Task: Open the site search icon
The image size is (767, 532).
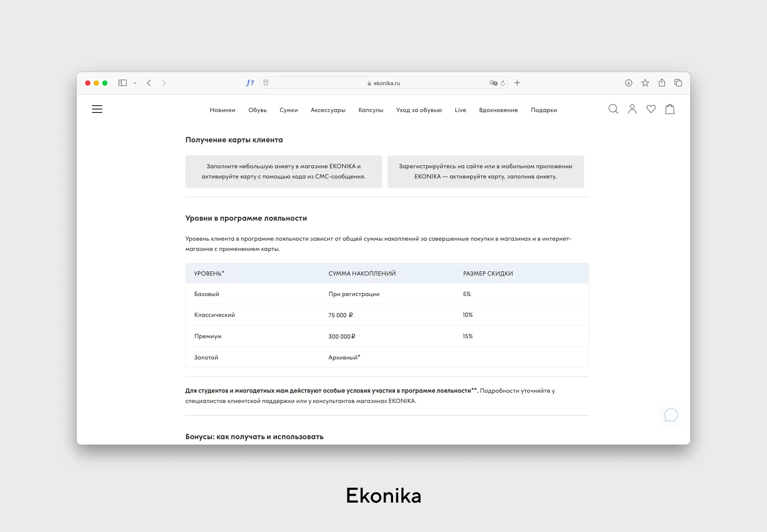Action: (614, 109)
